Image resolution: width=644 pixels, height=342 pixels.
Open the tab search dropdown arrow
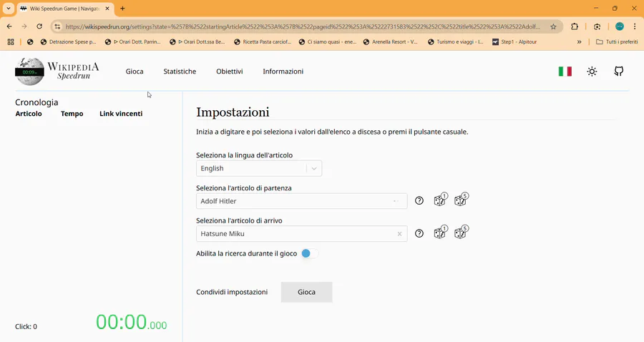[x=8, y=8]
